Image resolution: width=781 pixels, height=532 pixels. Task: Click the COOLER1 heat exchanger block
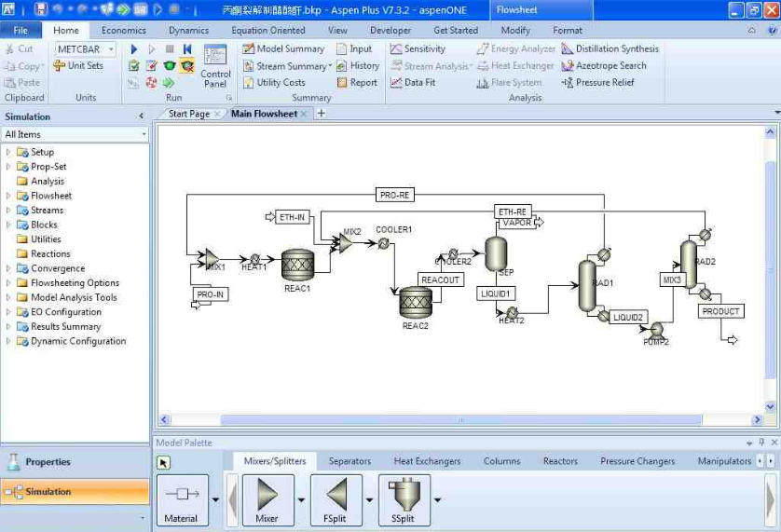(x=383, y=243)
